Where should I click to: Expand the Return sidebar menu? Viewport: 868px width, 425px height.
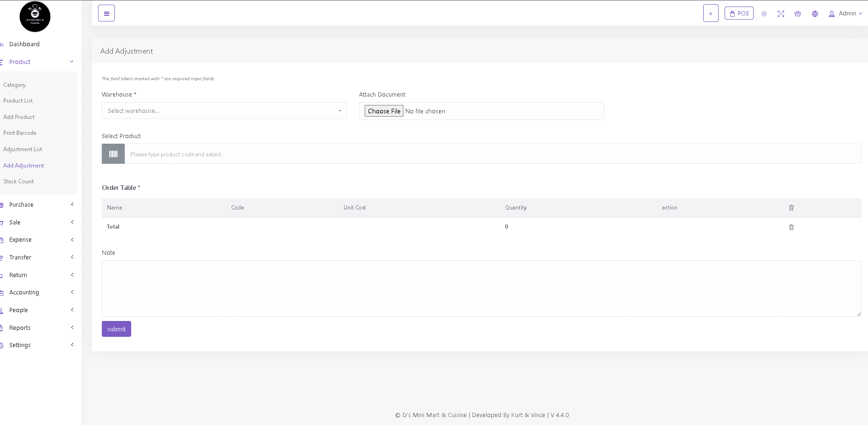click(39, 275)
